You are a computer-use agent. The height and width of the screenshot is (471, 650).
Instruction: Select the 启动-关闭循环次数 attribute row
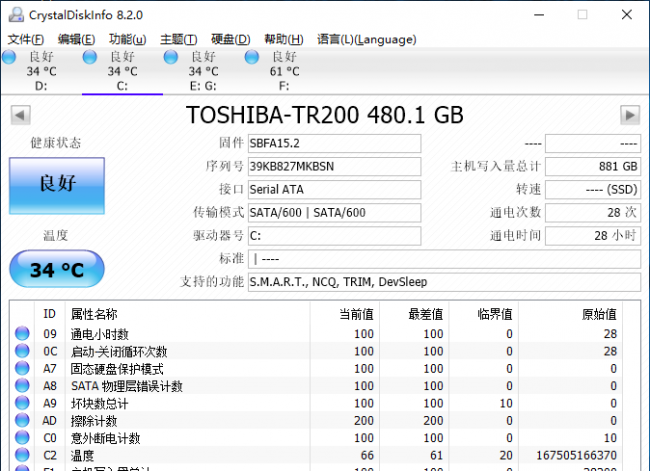(x=316, y=351)
